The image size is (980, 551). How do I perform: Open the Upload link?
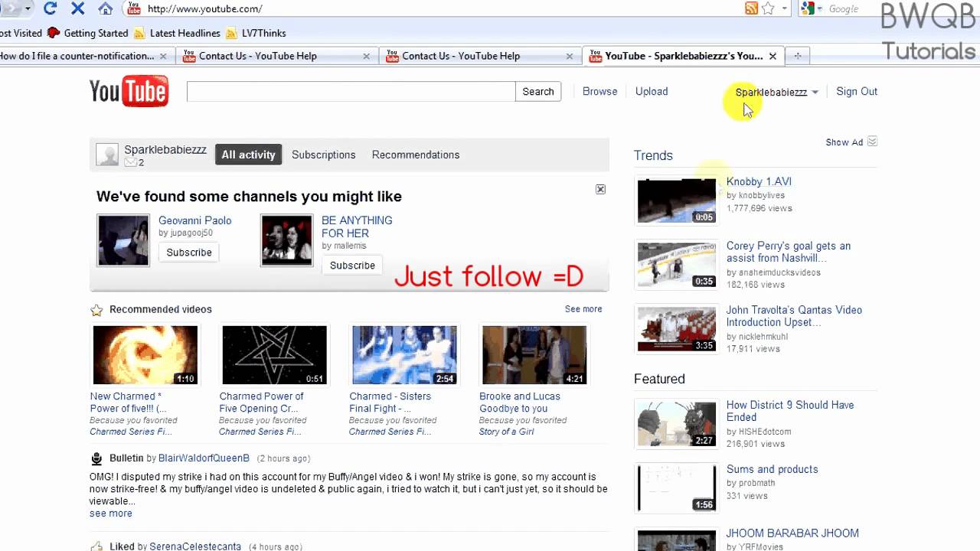652,91
